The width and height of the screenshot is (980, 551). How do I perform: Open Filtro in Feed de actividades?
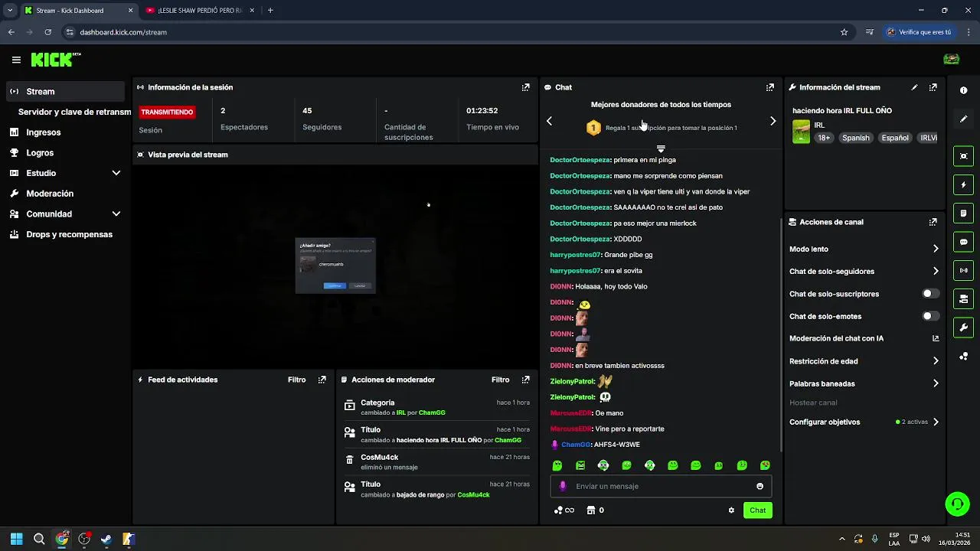[x=296, y=380]
